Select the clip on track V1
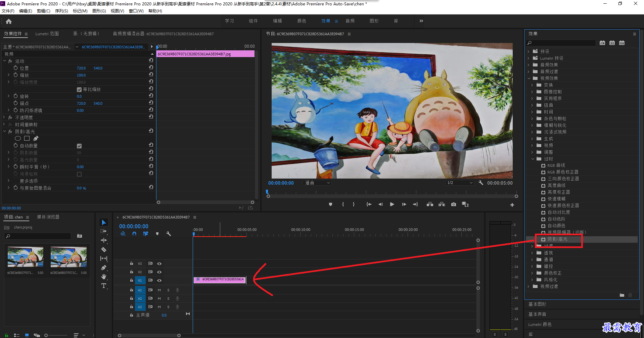 tap(220, 280)
